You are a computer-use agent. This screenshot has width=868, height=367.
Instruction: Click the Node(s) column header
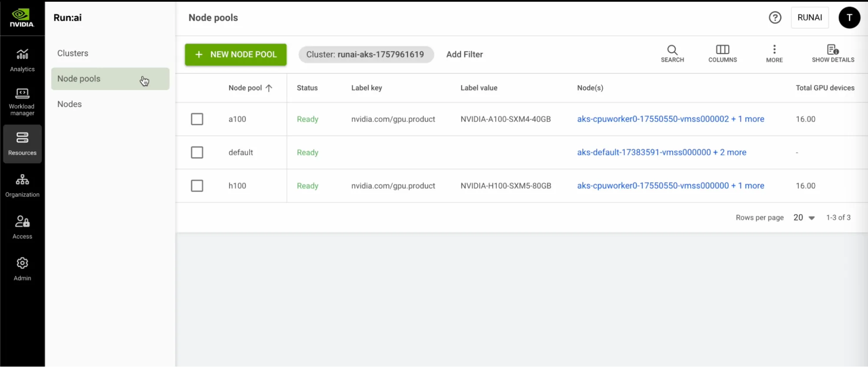[x=590, y=88]
